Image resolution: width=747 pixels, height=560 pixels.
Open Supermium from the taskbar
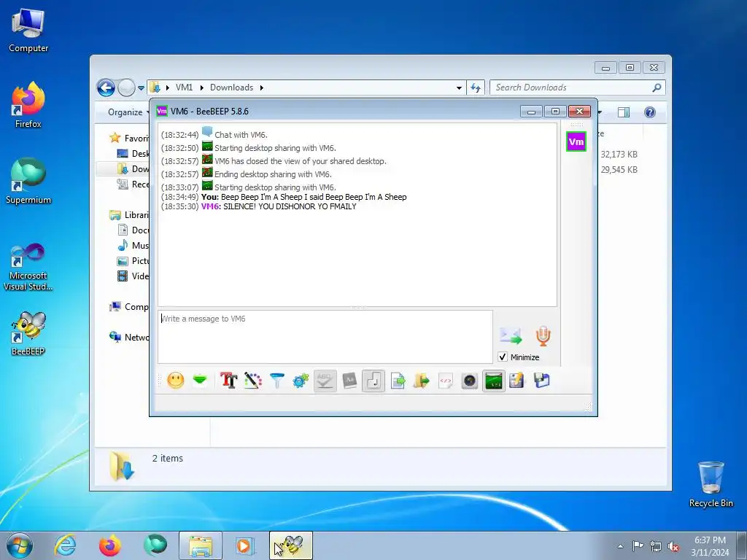[x=155, y=545]
